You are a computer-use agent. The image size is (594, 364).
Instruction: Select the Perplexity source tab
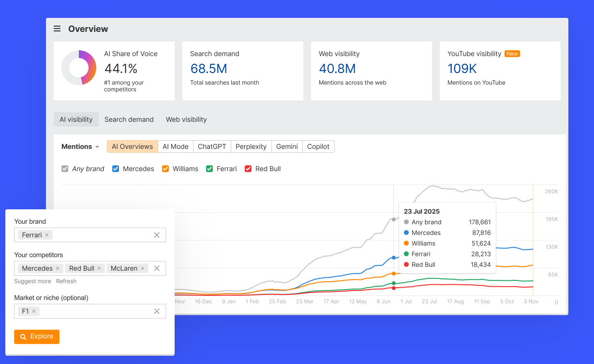(x=251, y=146)
